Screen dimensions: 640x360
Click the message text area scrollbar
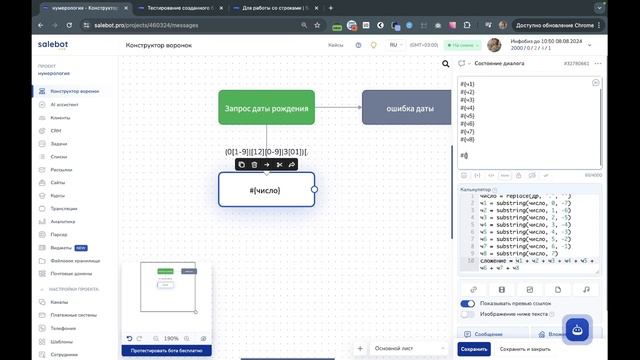click(601, 127)
